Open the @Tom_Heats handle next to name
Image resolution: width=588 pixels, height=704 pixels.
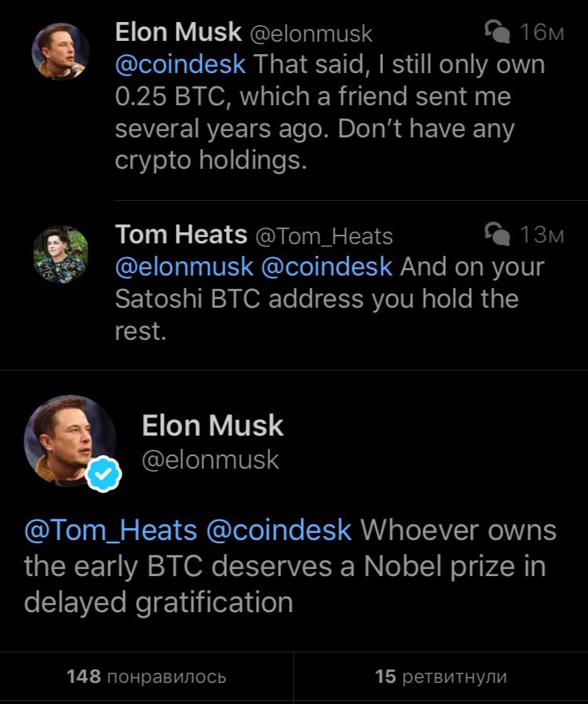tap(324, 236)
